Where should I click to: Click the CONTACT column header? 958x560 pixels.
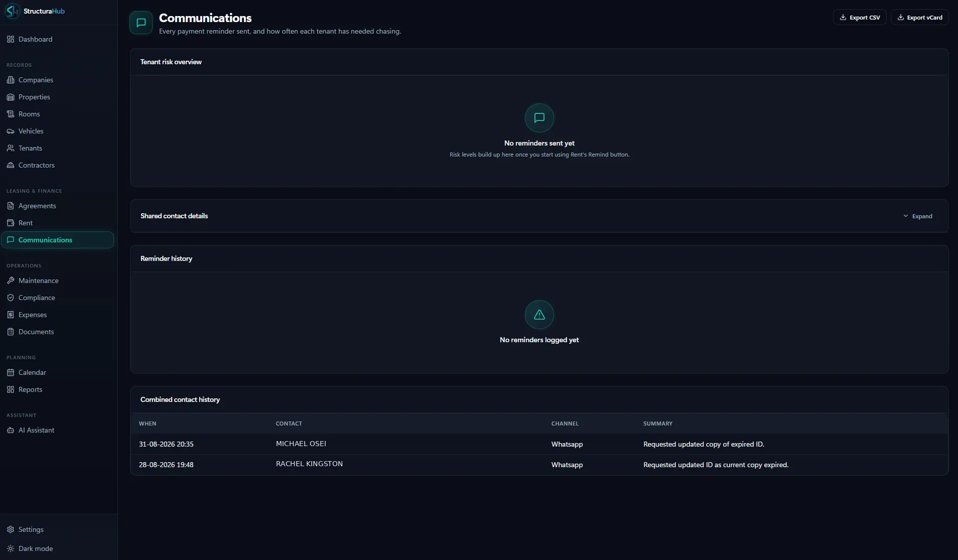(289, 424)
